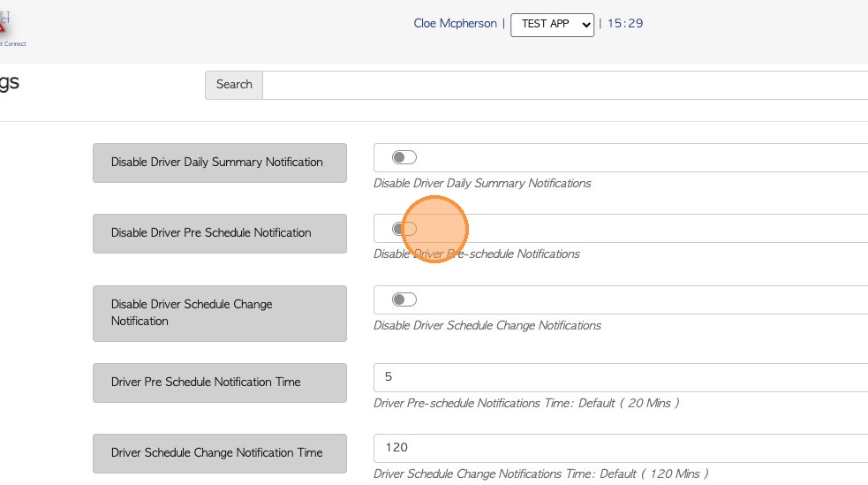This screenshot has height=485, width=868.
Task: Click the Disable Driver Daily Summary Notification label
Action: click(219, 163)
